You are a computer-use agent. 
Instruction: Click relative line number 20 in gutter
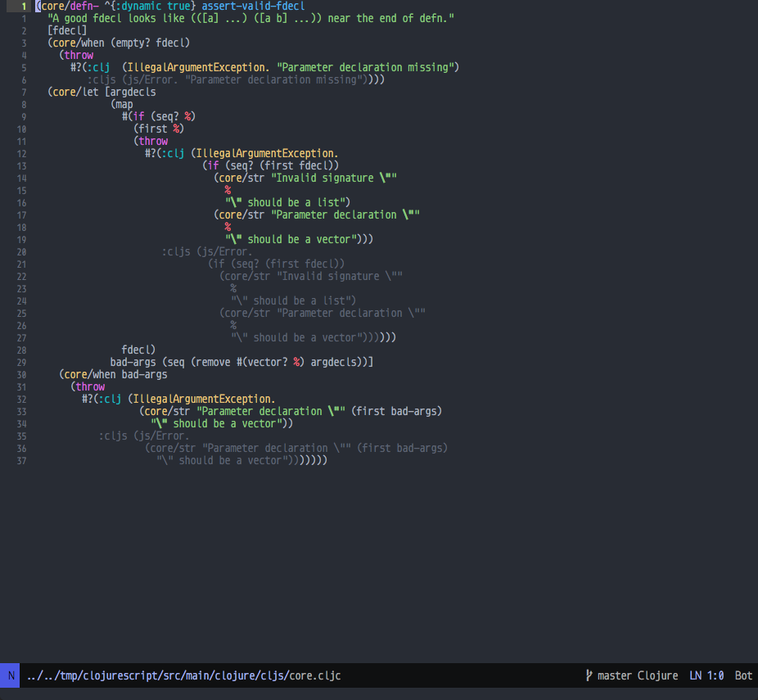pyautogui.click(x=22, y=252)
